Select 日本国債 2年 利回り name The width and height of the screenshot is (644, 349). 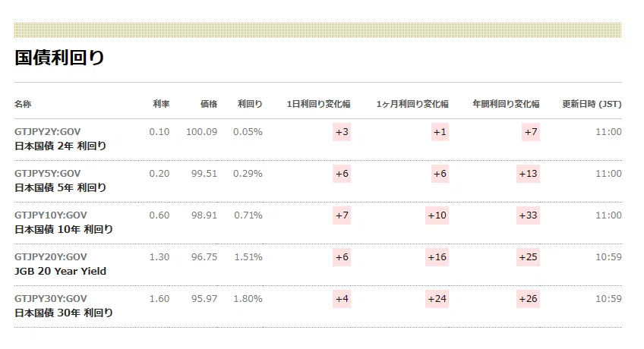61,146
